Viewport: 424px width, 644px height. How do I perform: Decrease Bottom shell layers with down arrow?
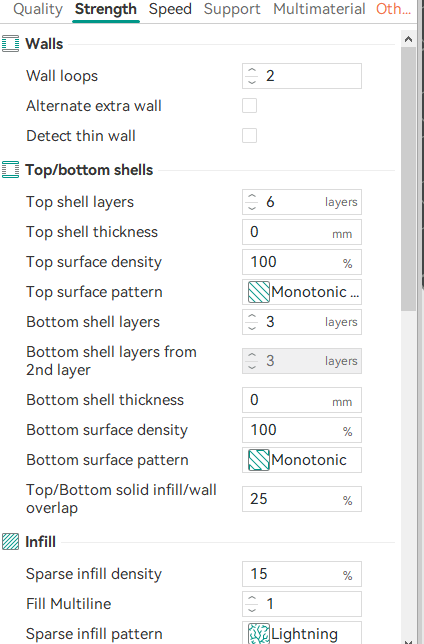(x=252, y=328)
